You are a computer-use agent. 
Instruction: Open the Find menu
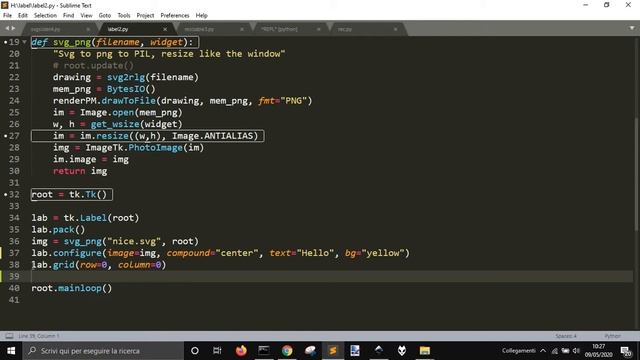[x=69, y=16]
